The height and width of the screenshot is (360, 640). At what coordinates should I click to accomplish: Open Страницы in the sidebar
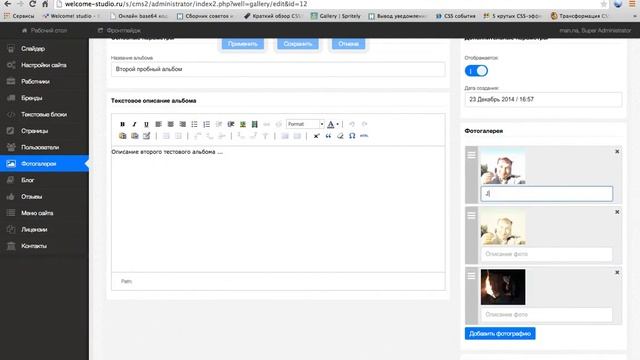click(44, 131)
